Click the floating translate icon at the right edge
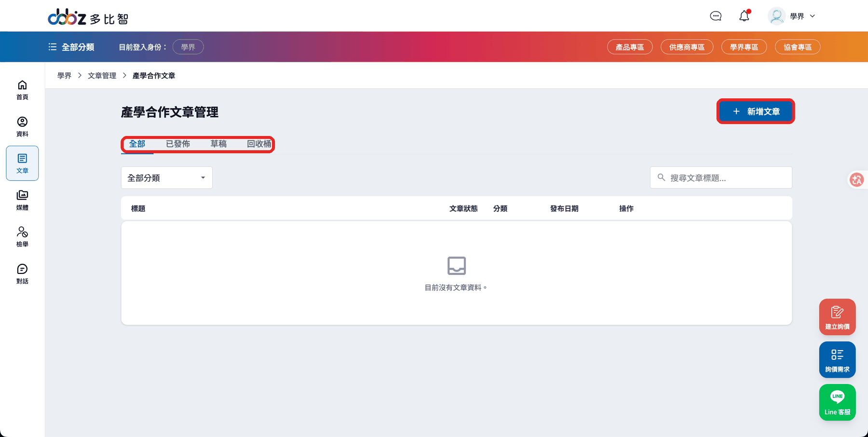Screen dimensions: 868x437 (857, 180)
